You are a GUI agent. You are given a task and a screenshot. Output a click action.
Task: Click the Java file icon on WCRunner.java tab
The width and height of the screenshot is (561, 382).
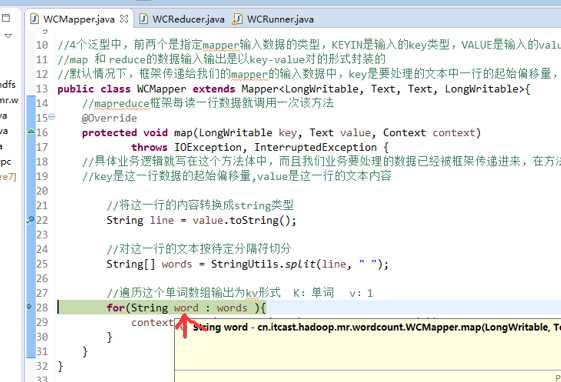tap(237, 19)
